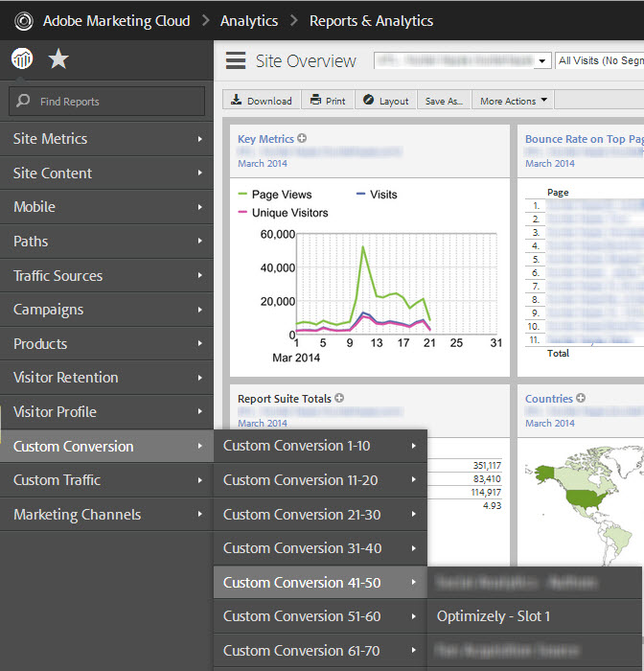
Task: Click plus icon next to Report Suite Totals
Action: pos(339,398)
